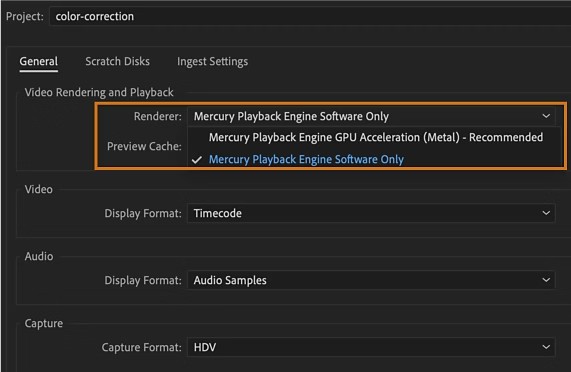Collapse the Renderer dropdown chevron
The image size is (571, 372).
coord(546,116)
